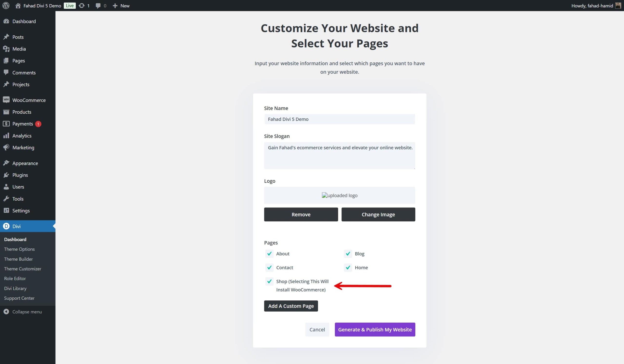Screen dimensions: 624x364
Task: Click the WooCommerce sidebar icon
Action: (x=7, y=100)
